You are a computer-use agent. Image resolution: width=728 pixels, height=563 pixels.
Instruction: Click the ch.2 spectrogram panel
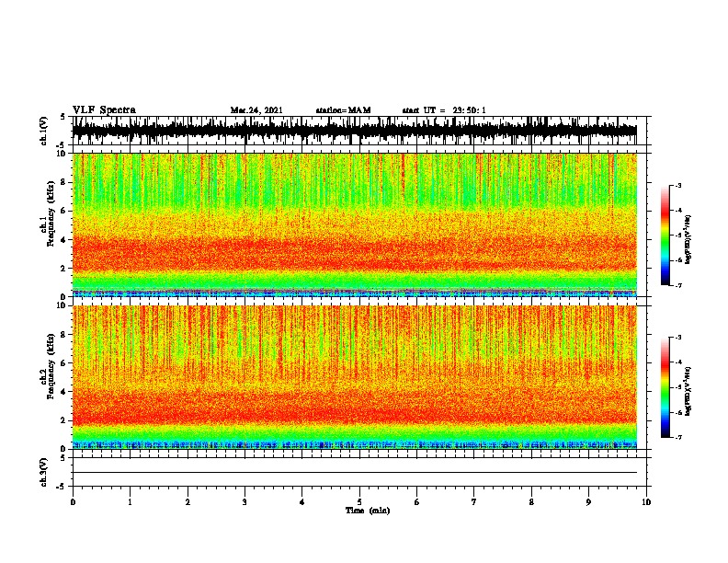(355, 377)
